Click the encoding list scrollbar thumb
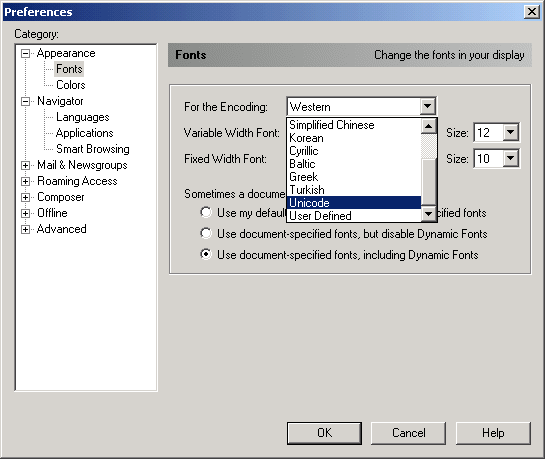The height and width of the screenshot is (460, 545). (x=429, y=181)
